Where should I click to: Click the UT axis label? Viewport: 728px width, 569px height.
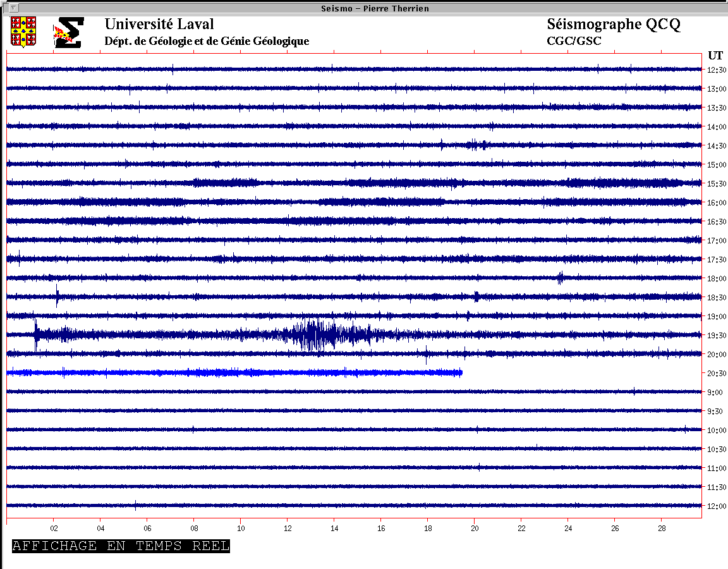coord(715,55)
